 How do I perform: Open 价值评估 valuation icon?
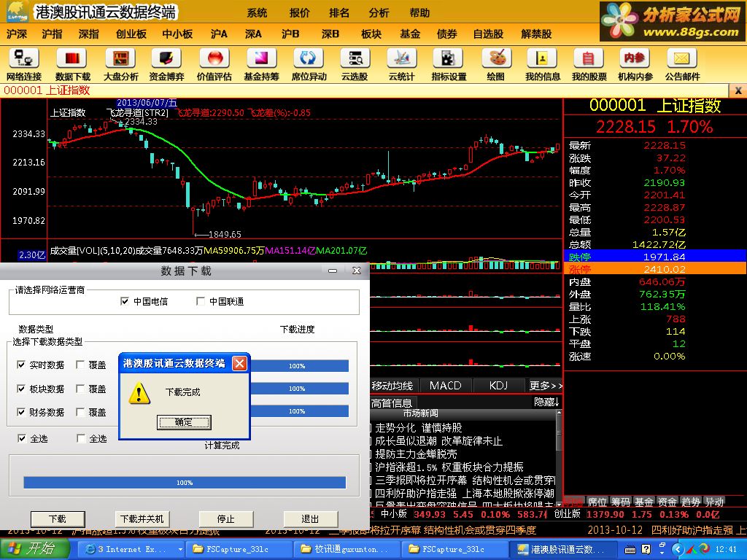214,65
